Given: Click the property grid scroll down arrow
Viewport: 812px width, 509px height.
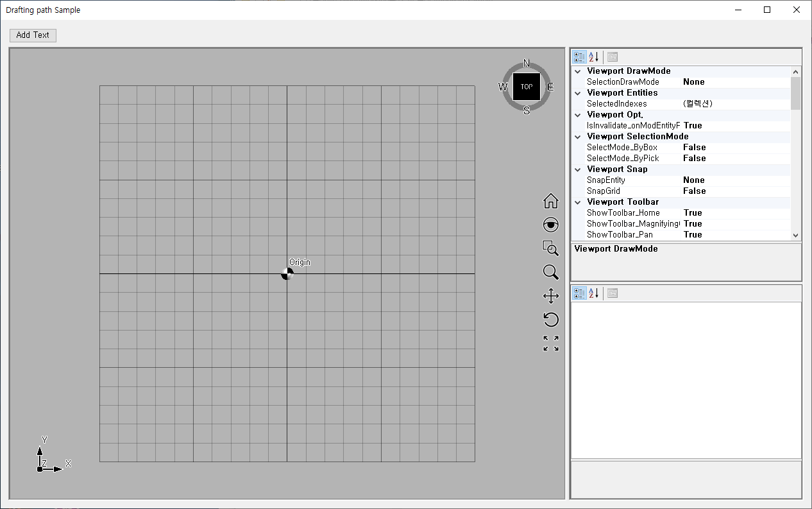Looking at the screenshot, I should point(796,235).
